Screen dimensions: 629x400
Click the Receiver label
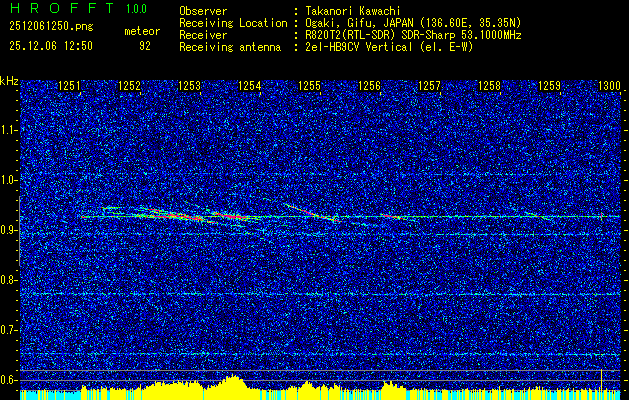pos(203,35)
